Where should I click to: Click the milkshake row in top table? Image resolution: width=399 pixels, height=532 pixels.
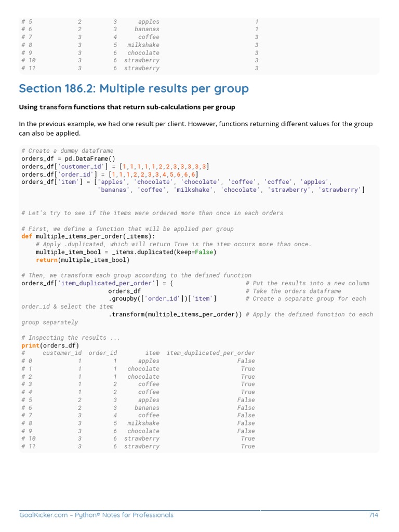pos(140,45)
